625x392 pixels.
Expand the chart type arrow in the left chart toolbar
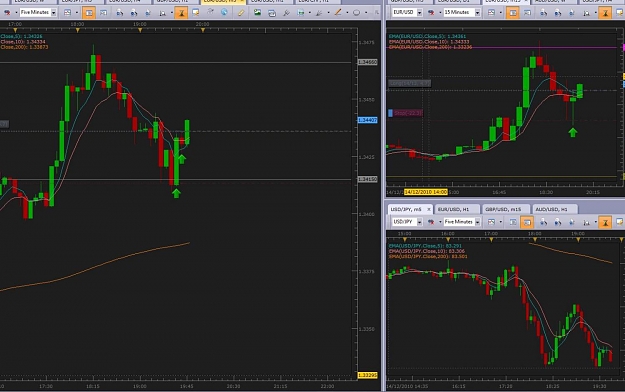[77, 13]
